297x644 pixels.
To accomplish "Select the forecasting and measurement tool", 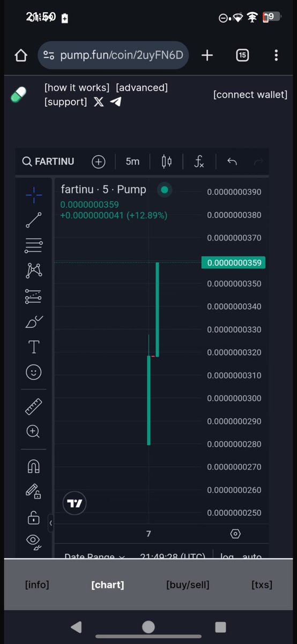I will (34, 296).
